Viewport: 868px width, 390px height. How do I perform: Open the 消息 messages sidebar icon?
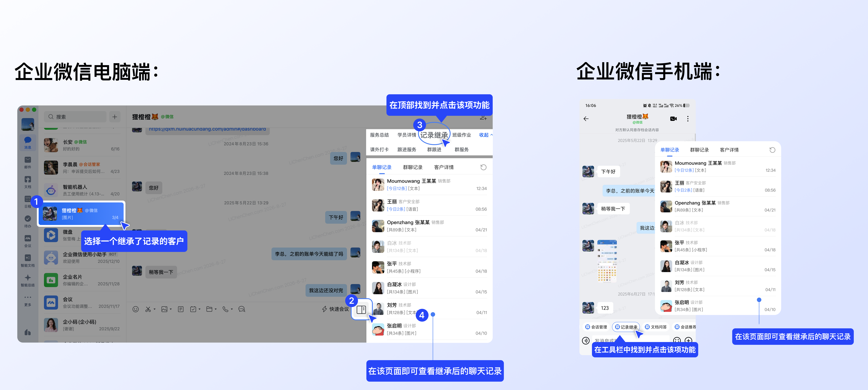(x=28, y=143)
